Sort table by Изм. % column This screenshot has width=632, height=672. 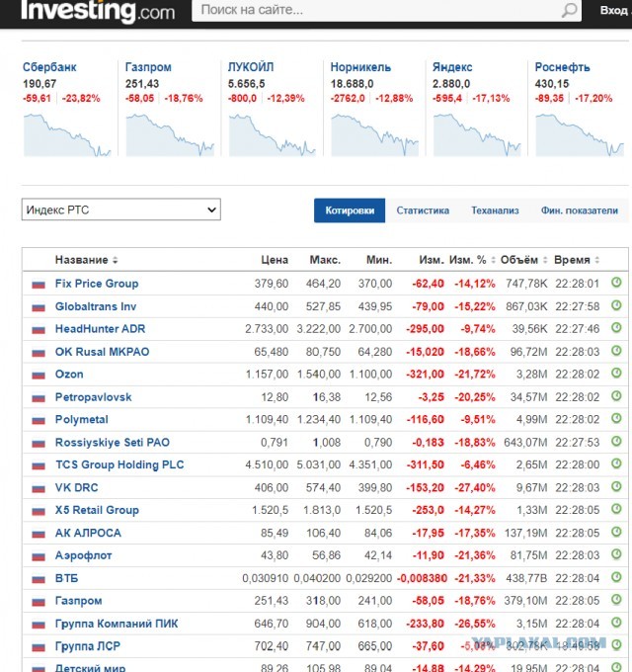click(x=472, y=260)
